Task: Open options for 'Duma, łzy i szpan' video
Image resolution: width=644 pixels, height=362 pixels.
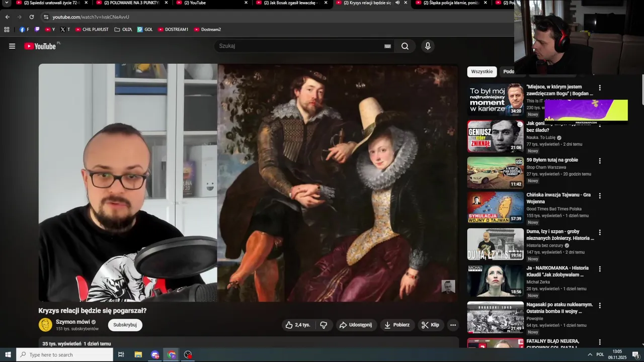Action: [x=600, y=232]
